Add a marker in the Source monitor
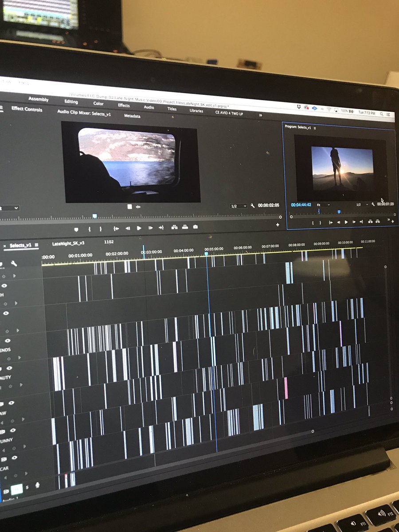 [76, 229]
